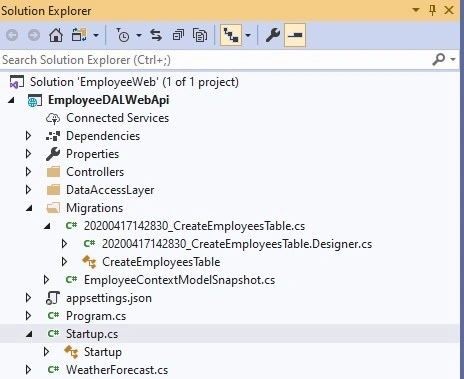This screenshot has height=379, width=464.
Task: Click into Search Solution Explorer field
Action: click(x=213, y=60)
